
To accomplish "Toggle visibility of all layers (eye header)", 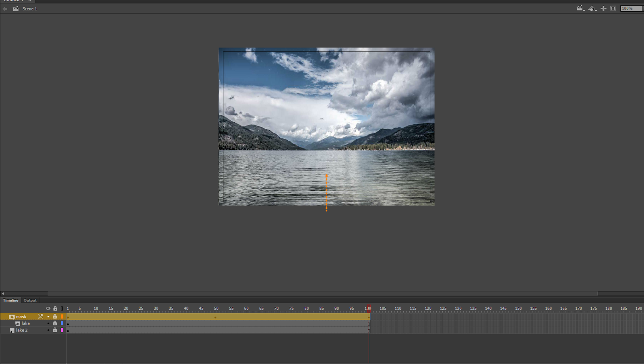I will (48, 308).
